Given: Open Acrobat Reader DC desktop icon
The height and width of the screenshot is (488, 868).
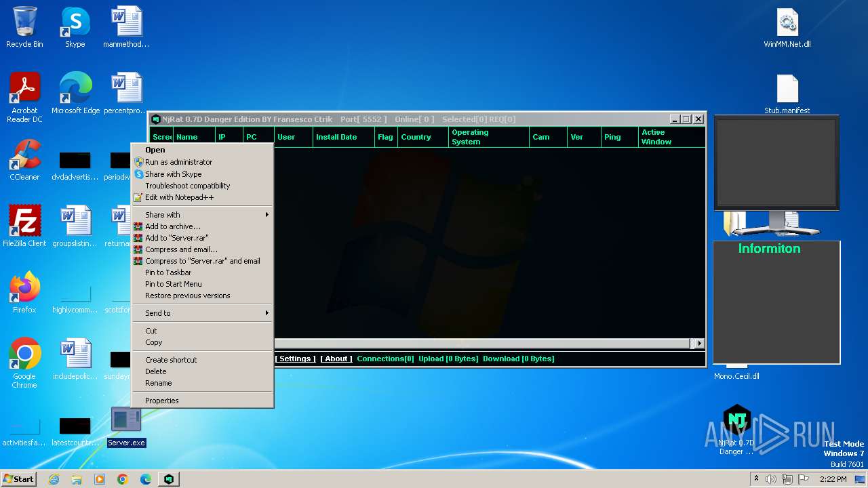Looking at the screenshot, I should (x=24, y=98).
